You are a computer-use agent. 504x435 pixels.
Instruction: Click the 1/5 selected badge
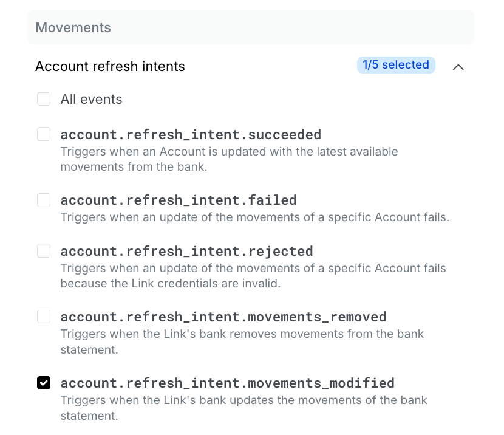pos(396,65)
